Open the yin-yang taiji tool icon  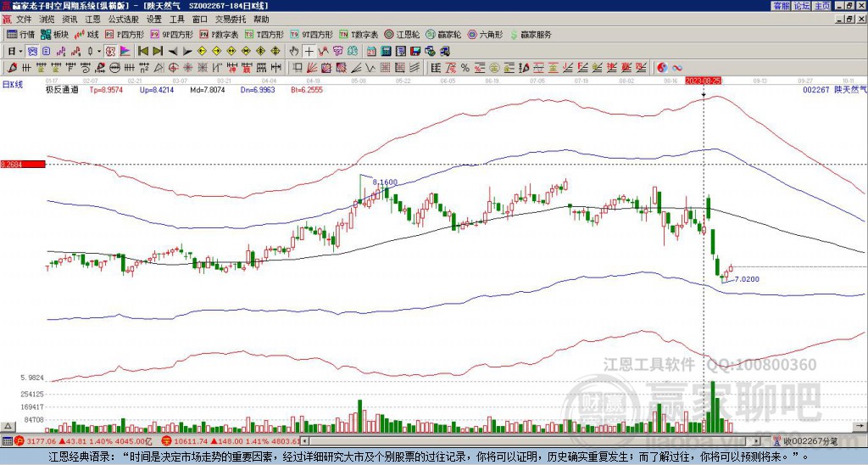point(662,68)
